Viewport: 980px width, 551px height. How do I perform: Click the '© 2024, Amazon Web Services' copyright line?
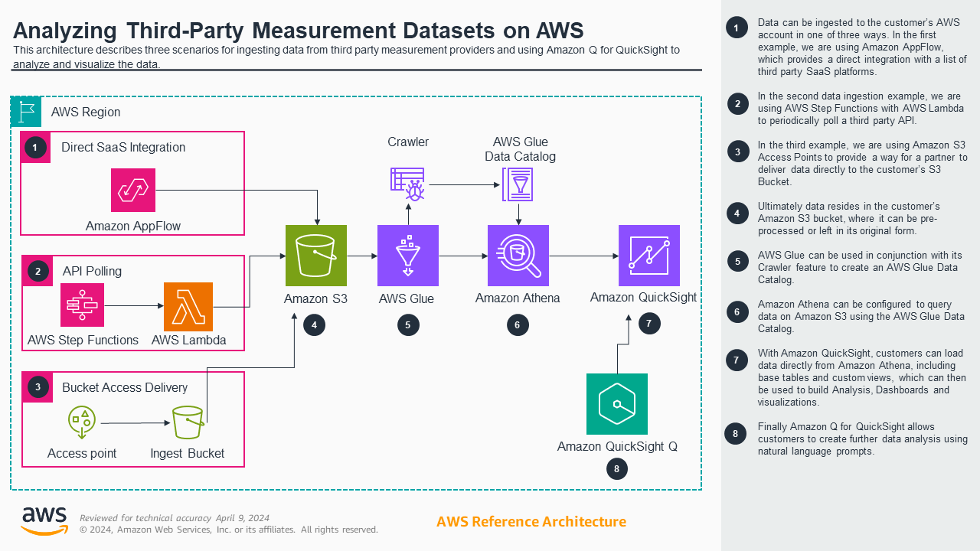click(229, 530)
